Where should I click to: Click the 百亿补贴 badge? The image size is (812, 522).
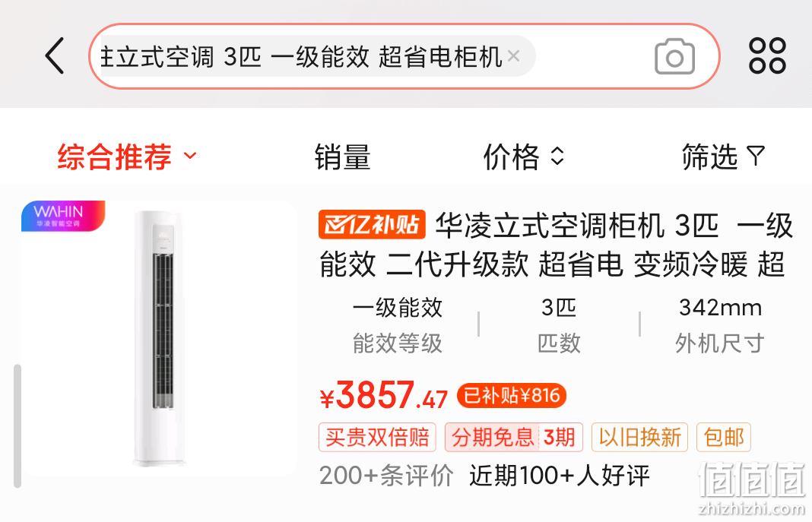coord(372,224)
